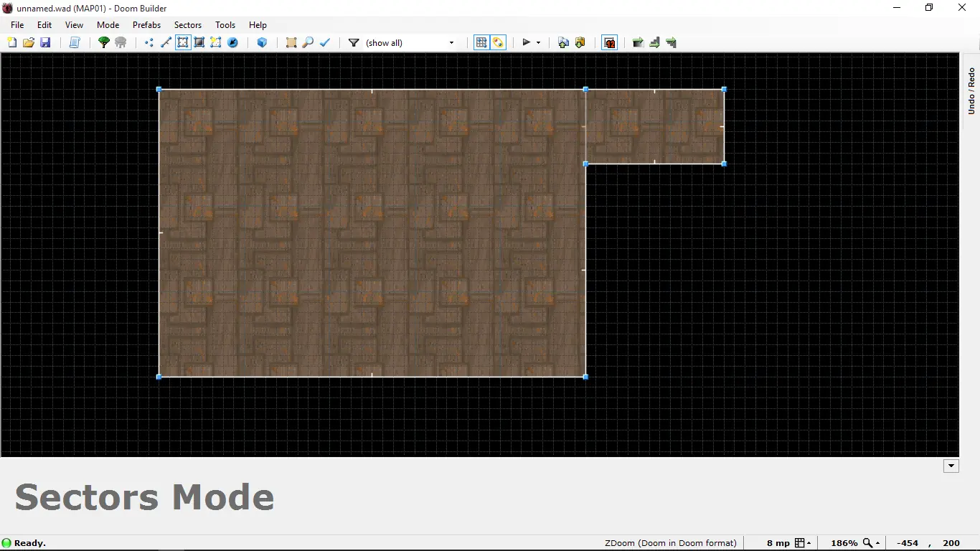This screenshot has height=551, width=980.
Task: Open the Mode menu
Action: click(108, 25)
